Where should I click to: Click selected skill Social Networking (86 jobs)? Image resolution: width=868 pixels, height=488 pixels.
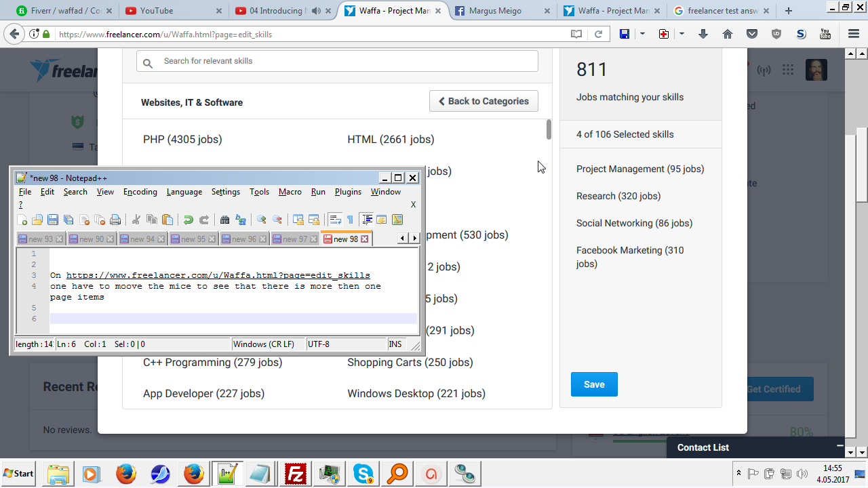[x=634, y=223]
